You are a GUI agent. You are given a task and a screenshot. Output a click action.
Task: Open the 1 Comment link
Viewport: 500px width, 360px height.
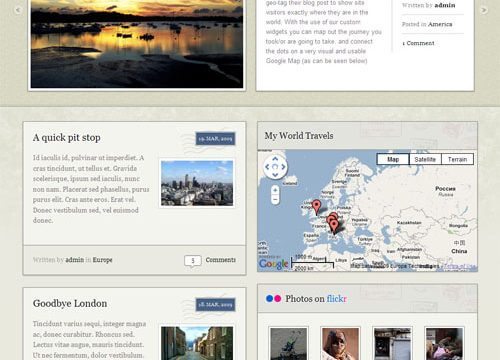pos(418,43)
